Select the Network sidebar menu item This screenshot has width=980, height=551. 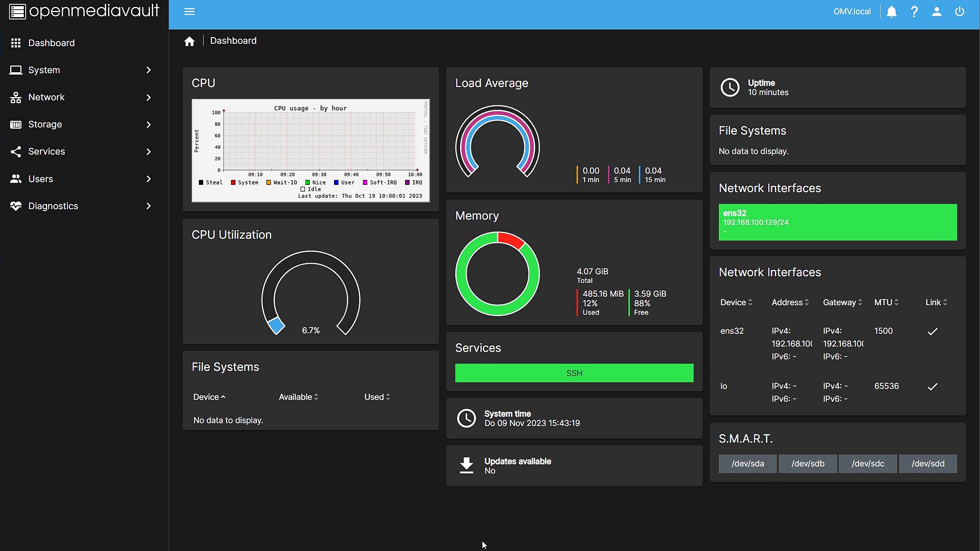pyautogui.click(x=46, y=97)
